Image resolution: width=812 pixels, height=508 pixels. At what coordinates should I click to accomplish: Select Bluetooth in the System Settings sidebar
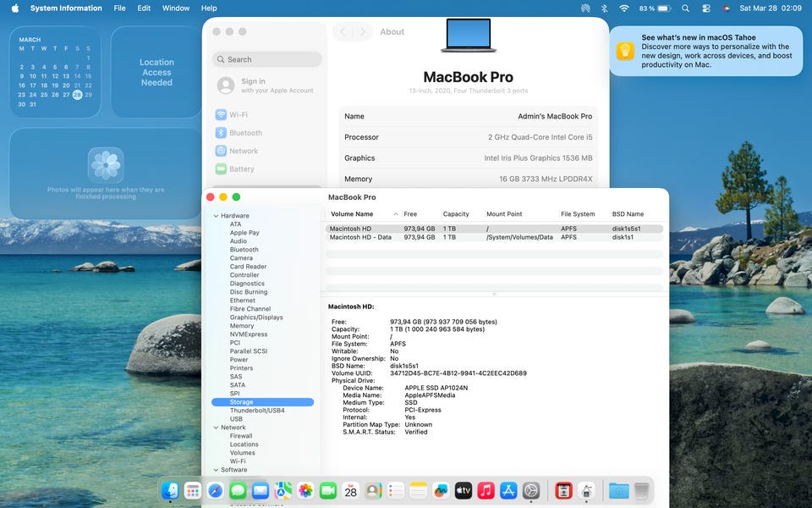pos(245,133)
